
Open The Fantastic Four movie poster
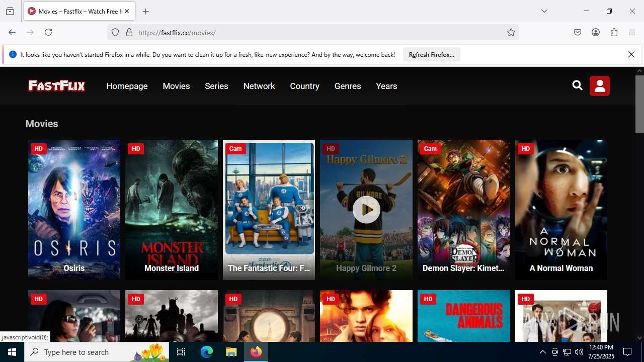269,209
